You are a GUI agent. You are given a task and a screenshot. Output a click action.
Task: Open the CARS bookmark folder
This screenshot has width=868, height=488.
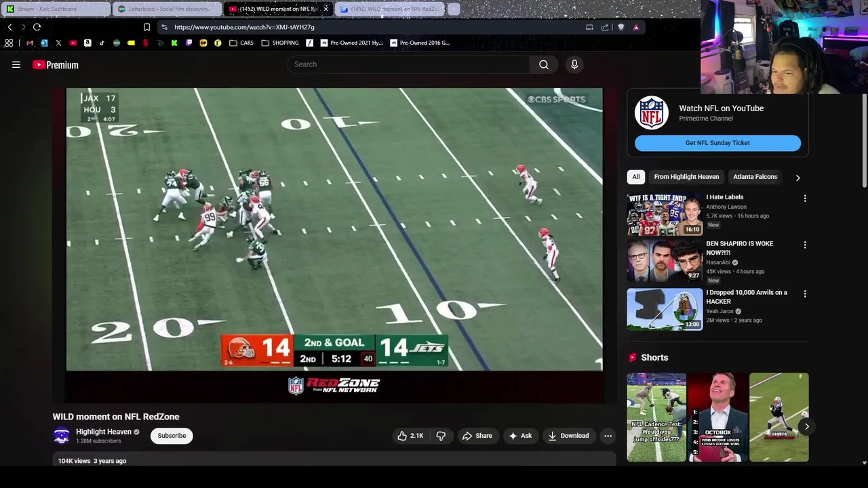(241, 43)
